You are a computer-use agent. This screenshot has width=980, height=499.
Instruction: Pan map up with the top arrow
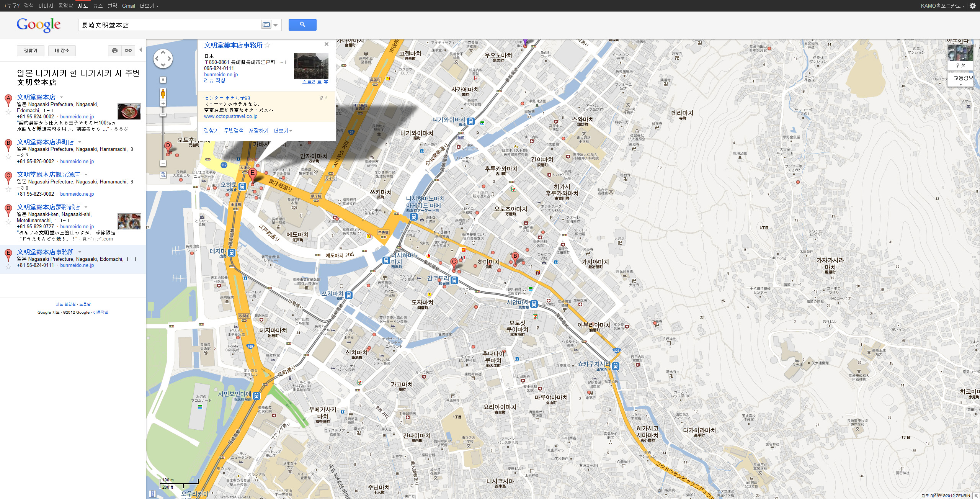tap(163, 52)
